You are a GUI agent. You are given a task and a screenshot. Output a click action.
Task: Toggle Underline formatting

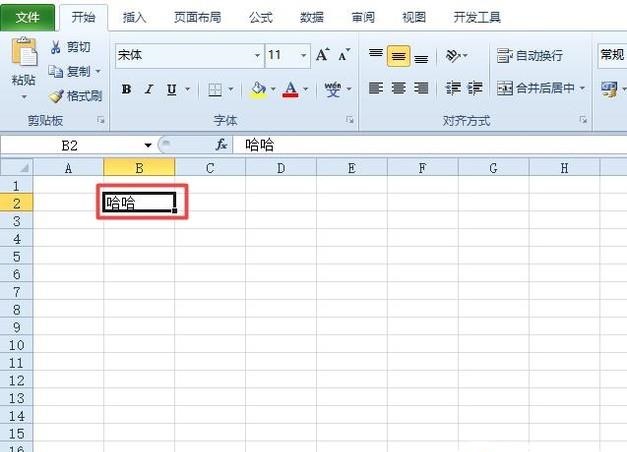click(x=172, y=89)
